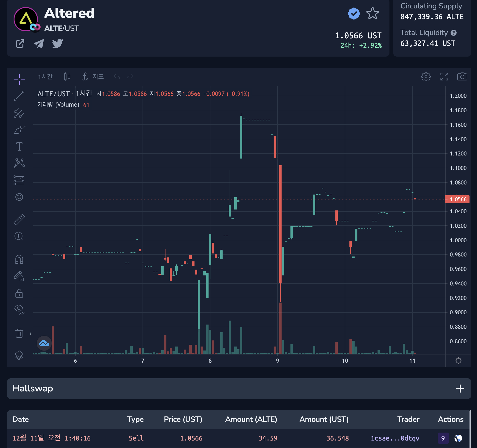The height and width of the screenshot is (448, 477).
Task: Open the 1시간 time interval dropdown
Action: (45, 77)
